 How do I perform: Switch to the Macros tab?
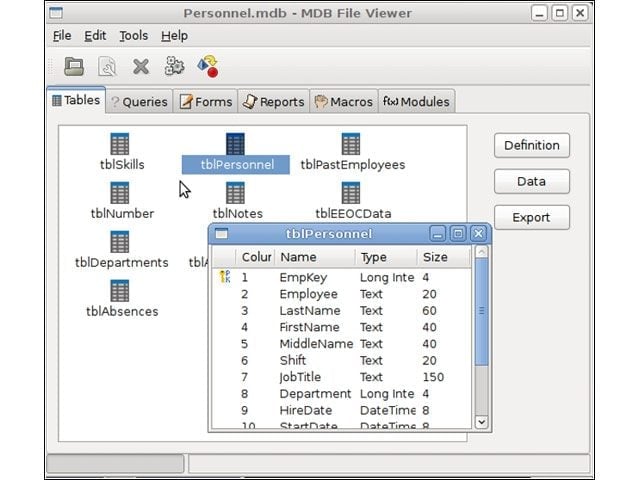click(344, 102)
